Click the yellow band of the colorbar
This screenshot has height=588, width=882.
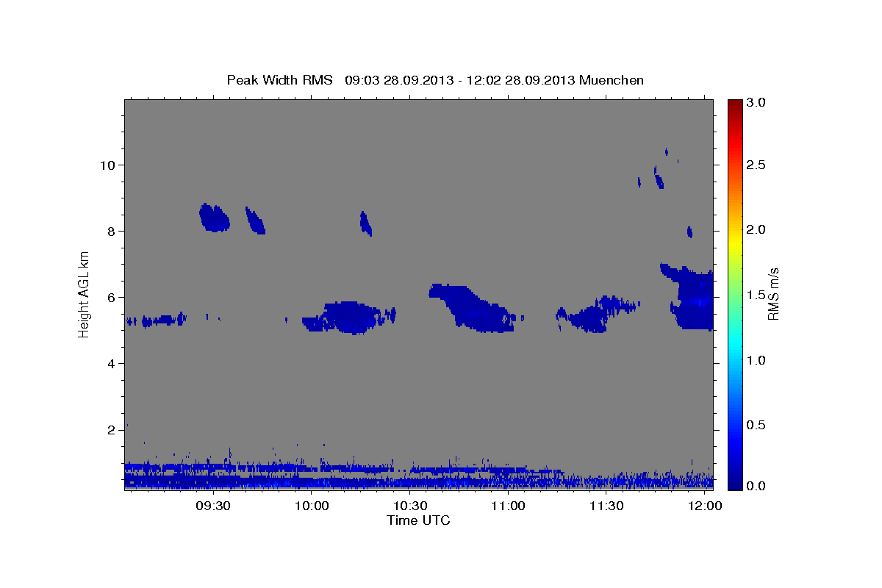click(735, 243)
